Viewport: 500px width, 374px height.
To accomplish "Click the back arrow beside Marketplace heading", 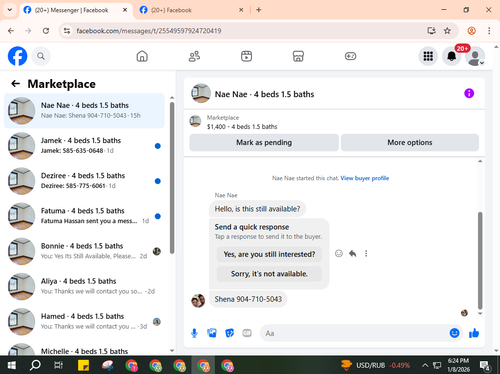I will coord(16,84).
